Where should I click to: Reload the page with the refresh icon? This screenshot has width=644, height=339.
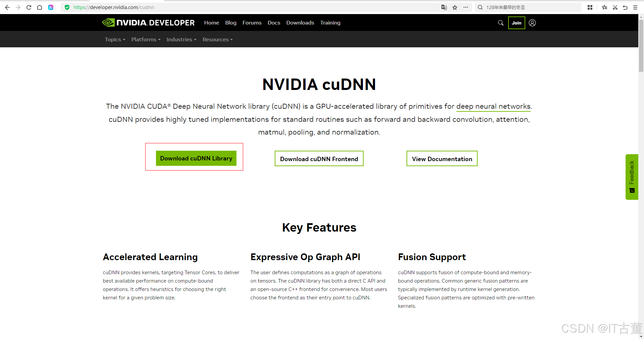click(x=29, y=7)
